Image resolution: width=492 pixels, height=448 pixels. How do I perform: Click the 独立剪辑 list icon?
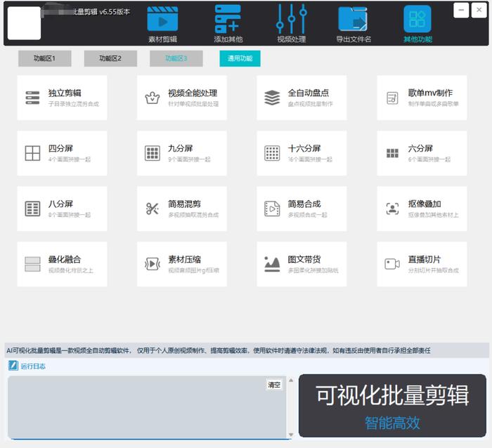click(32, 98)
